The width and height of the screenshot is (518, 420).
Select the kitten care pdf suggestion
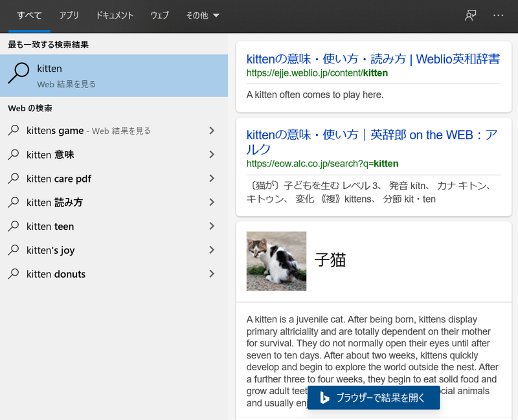tap(114, 179)
